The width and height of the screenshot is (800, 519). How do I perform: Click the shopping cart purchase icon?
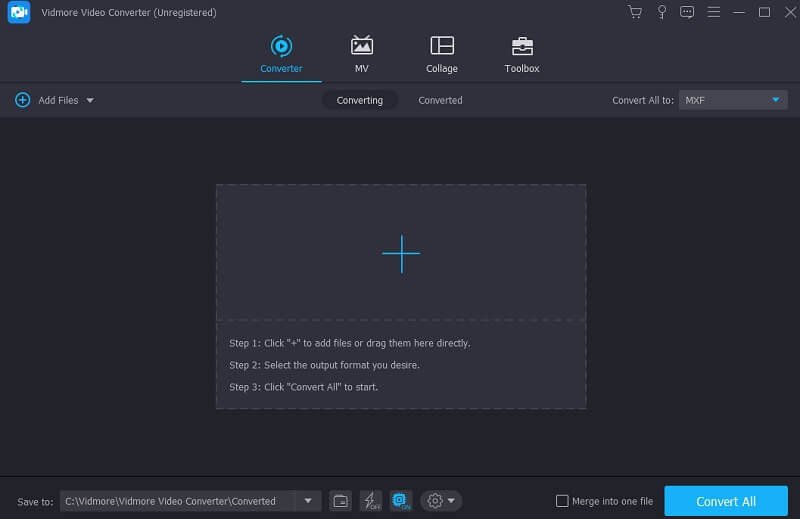click(635, 12)
